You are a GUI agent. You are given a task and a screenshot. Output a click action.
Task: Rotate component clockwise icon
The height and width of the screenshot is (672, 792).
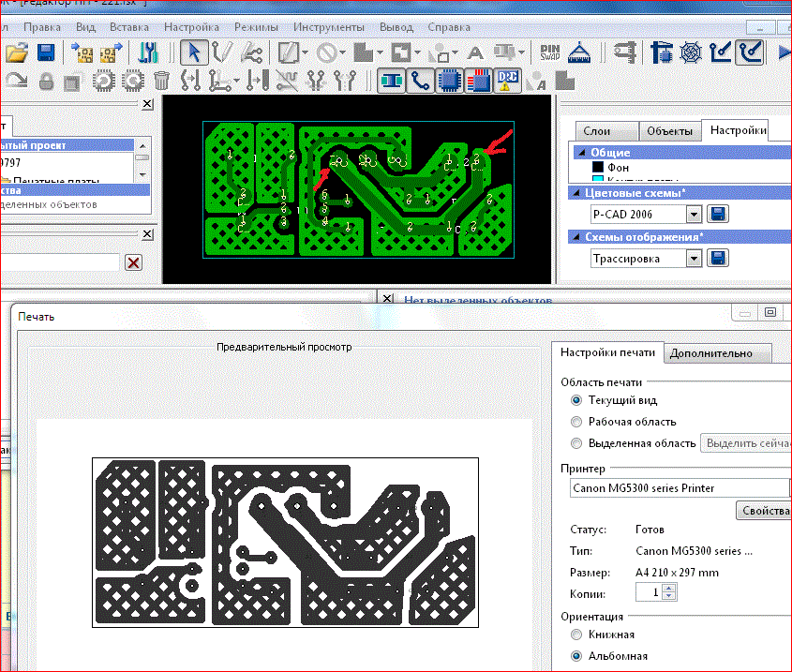pos(133,81)
